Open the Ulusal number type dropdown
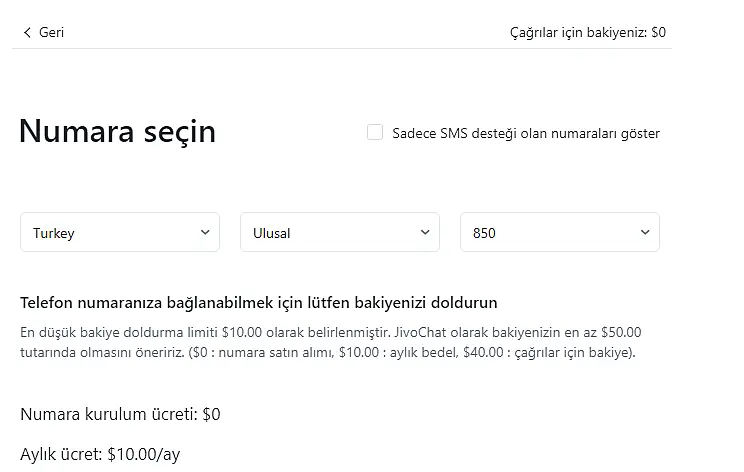 (340, 232)
